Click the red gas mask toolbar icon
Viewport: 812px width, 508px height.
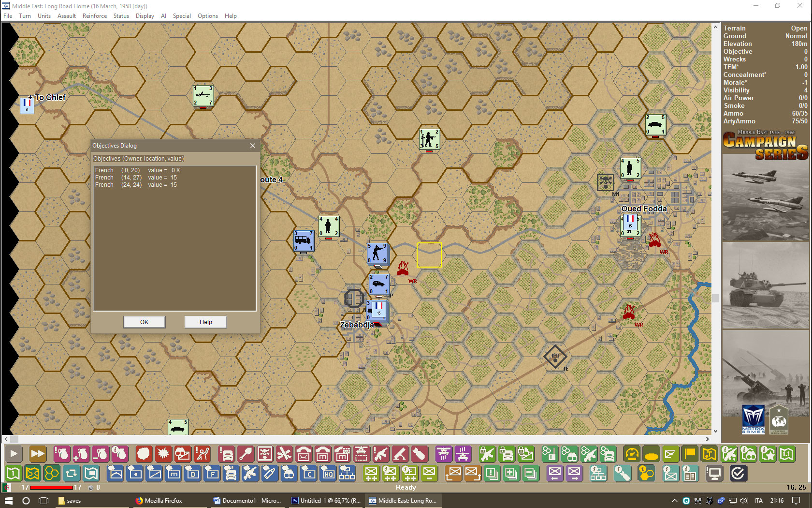point(183,454)
